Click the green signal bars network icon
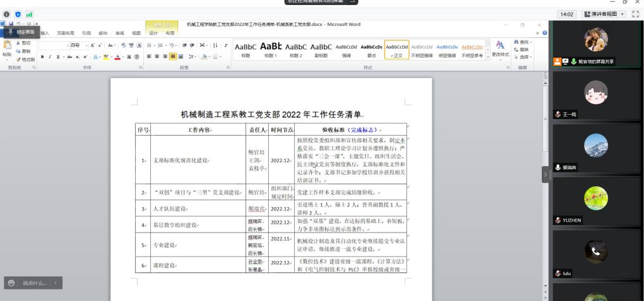The height and width of the screenshot is (301, 644). click(x=29, y=14)
